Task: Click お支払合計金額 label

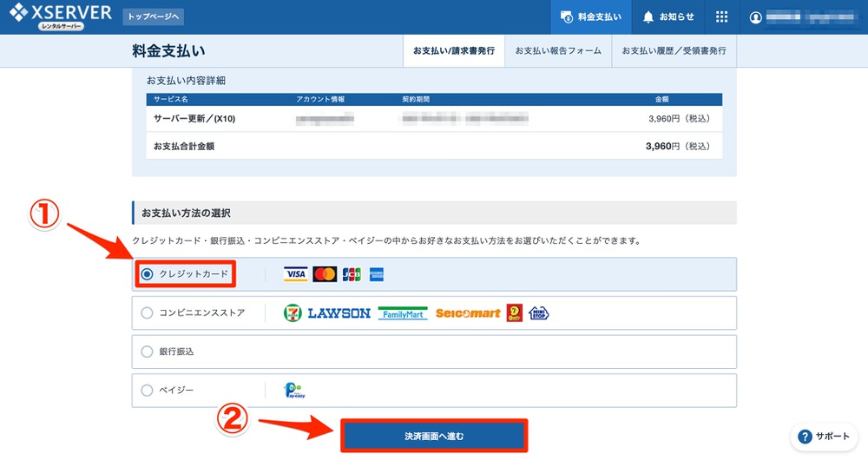Action: coord(184,146)
